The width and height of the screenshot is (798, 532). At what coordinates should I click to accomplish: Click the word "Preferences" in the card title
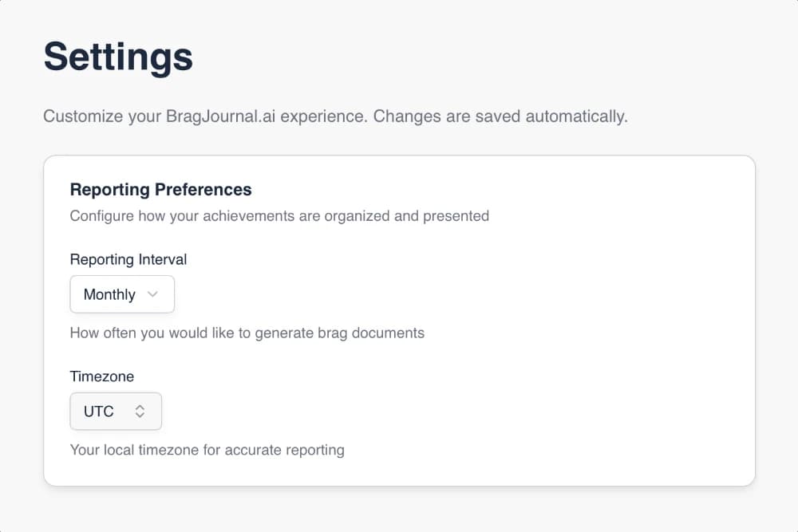coord(203,190)
